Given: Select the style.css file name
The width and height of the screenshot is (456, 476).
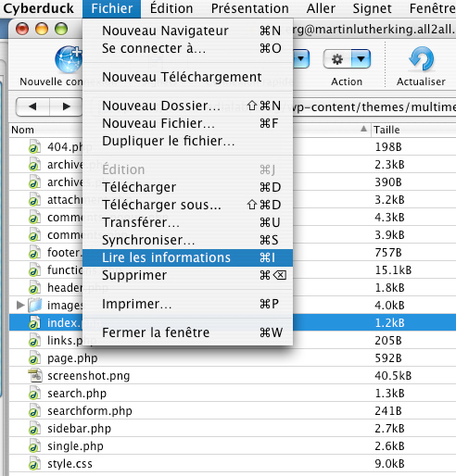Looking at the screenshot, I should (x=70, y=464).
